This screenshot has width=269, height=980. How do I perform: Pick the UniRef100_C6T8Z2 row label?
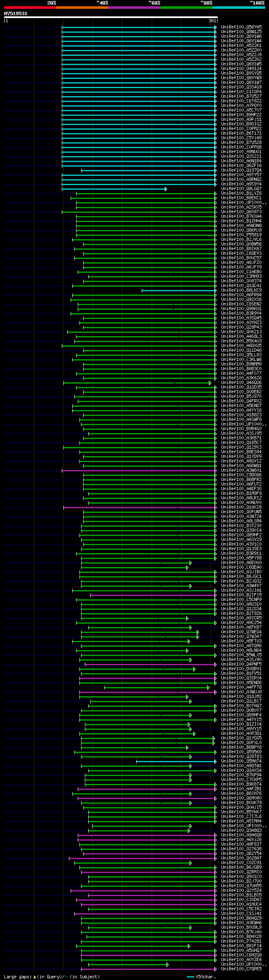(241, 101)
